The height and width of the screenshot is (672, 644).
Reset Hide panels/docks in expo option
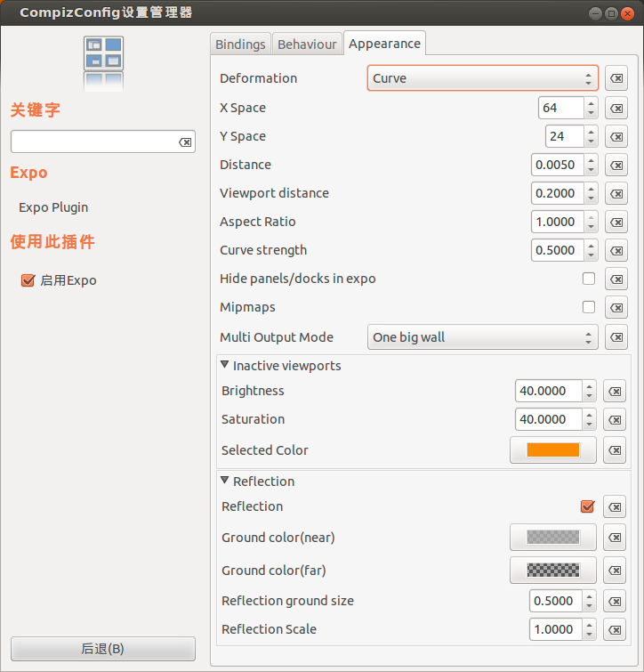(x=616, y=279)
